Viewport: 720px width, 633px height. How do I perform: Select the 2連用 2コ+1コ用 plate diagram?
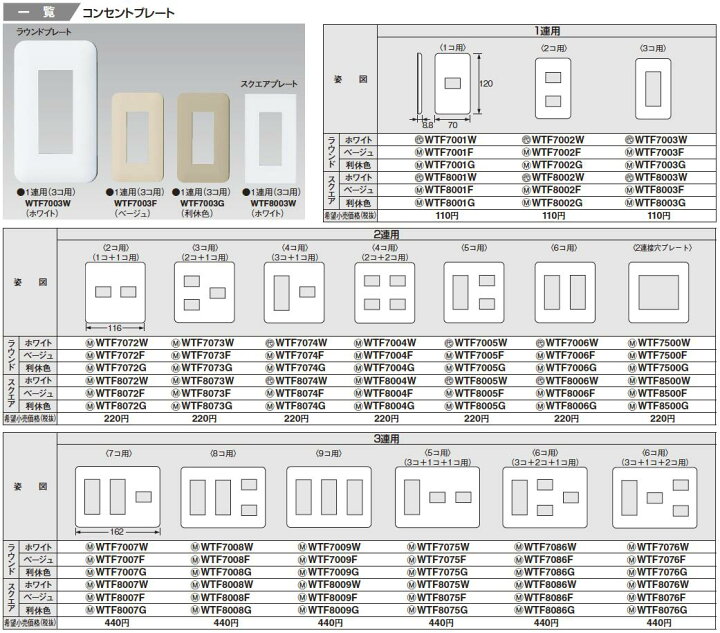(204, 292)
